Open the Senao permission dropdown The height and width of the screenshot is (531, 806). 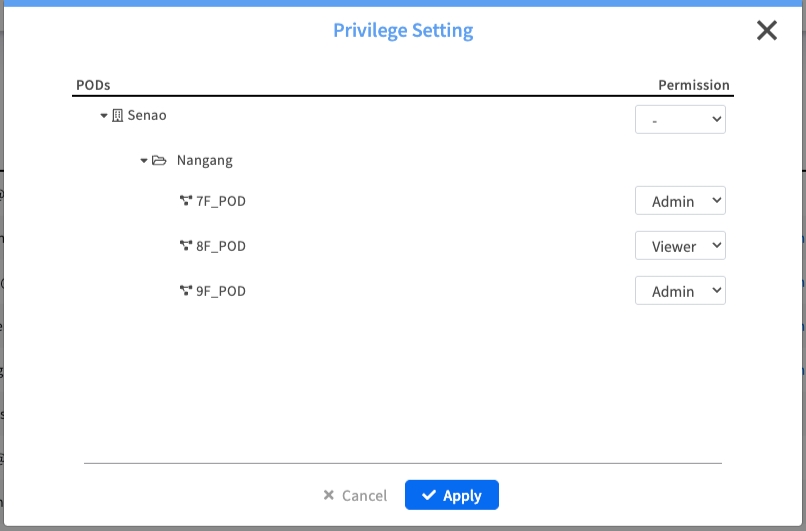(680, 120)
